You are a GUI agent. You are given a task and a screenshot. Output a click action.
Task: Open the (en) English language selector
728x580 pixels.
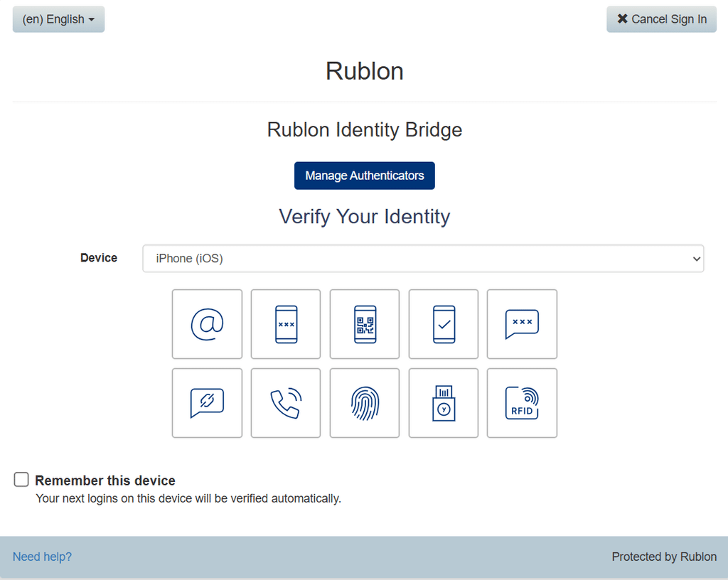[58, 19]
